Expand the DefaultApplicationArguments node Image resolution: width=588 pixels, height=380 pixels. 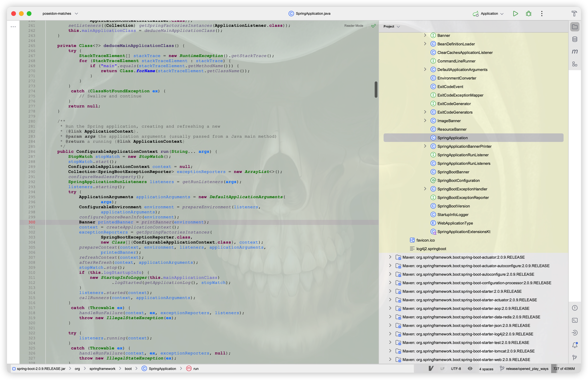pyautogui.click(x=425, y=69)
